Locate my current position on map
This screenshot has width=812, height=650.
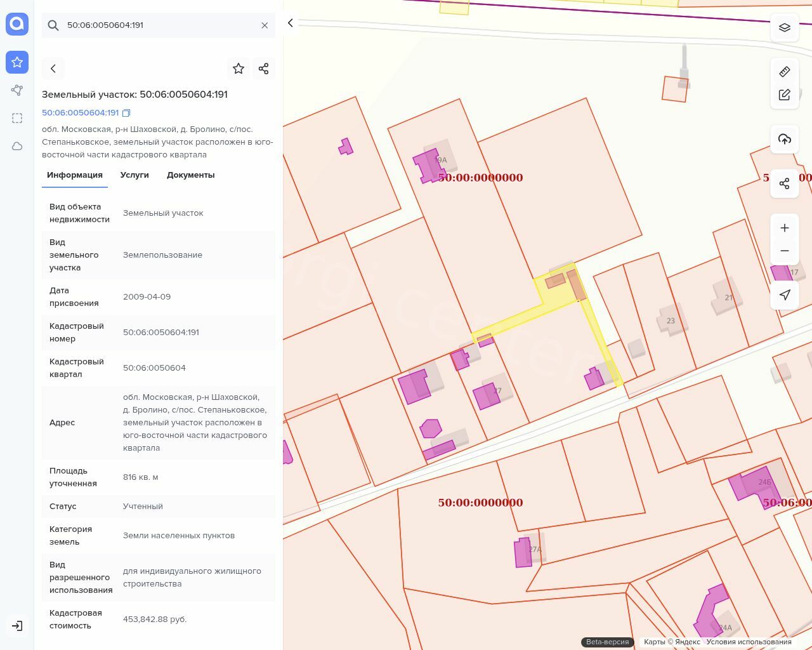click(784, 295)
